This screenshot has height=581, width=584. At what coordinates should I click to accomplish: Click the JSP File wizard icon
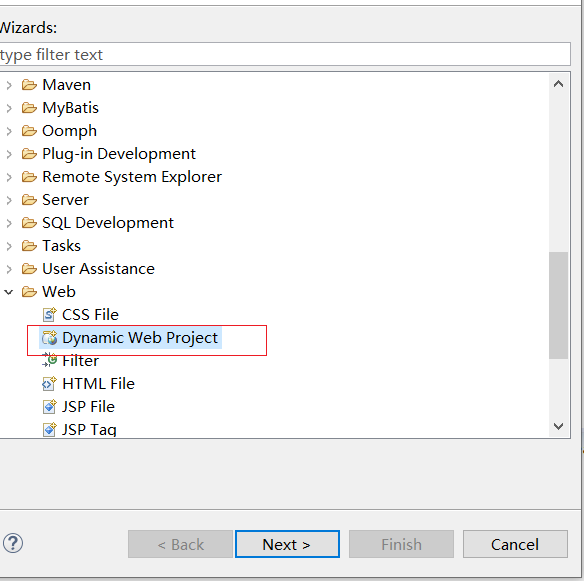50,406
